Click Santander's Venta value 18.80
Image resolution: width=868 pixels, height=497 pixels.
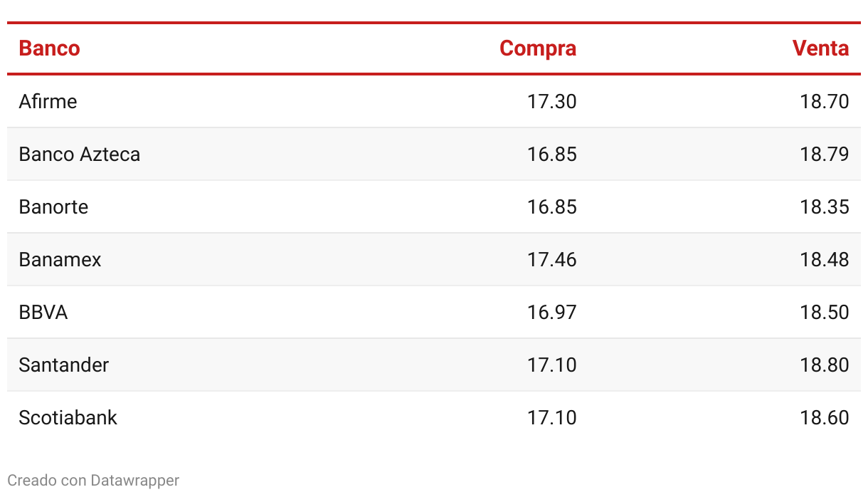[825, 365]
